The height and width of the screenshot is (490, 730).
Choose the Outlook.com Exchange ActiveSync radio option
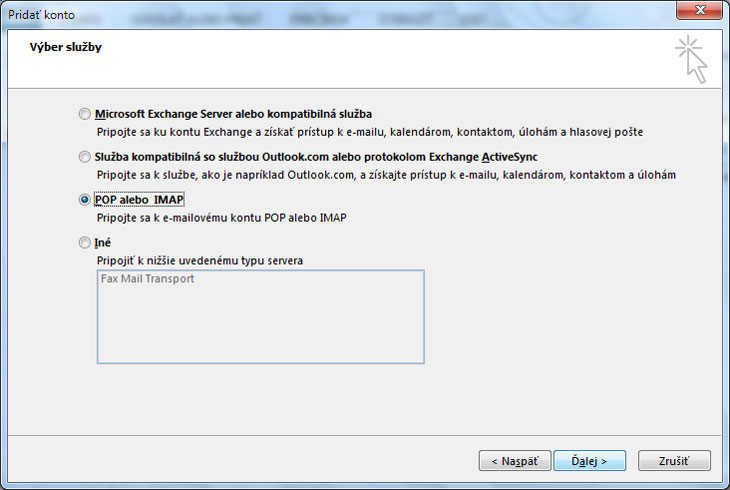84,157
